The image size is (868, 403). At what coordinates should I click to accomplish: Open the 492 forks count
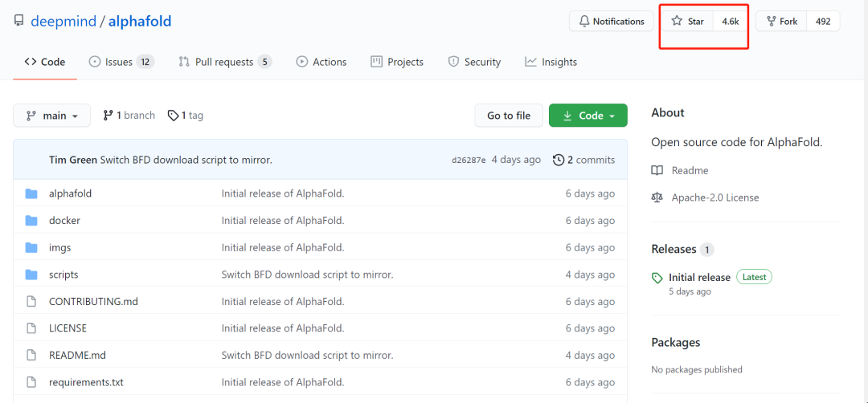coord(823,22)
